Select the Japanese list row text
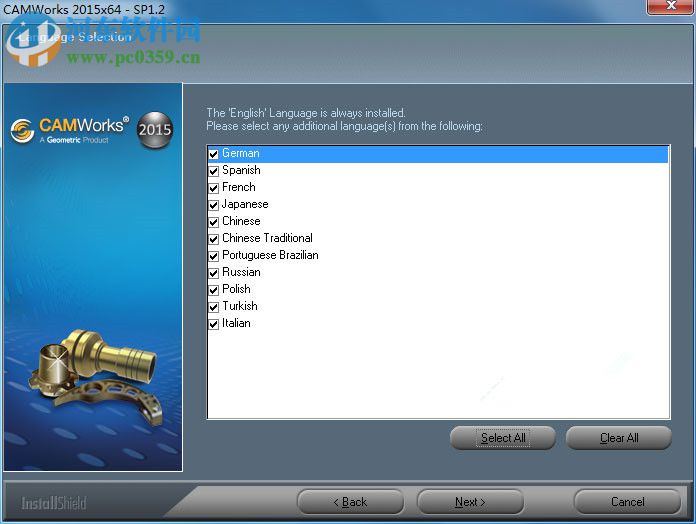The width and height of the screenshot is (696, 524). point(245,204)
